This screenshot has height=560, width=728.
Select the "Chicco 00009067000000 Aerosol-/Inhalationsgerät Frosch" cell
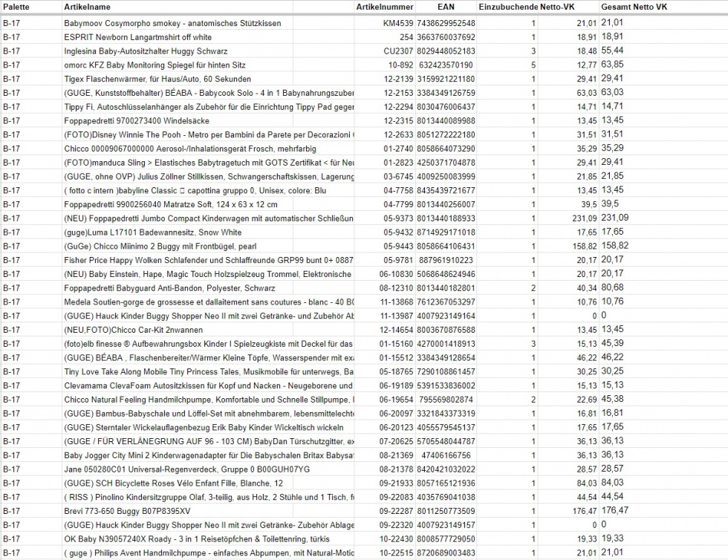(190, 149)
